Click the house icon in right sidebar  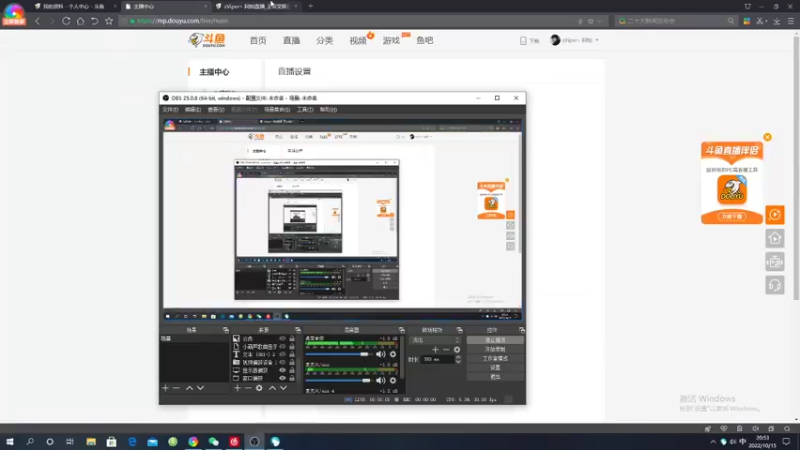[775, 238]
